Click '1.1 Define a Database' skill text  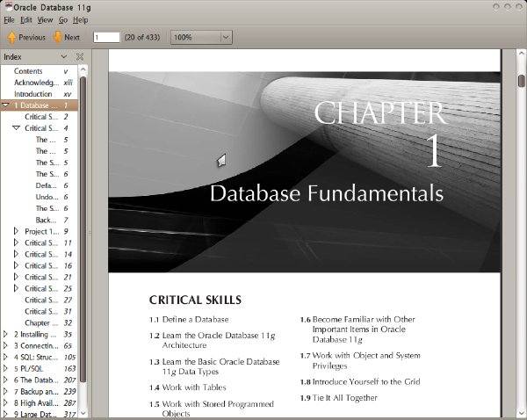click(189, 320)
